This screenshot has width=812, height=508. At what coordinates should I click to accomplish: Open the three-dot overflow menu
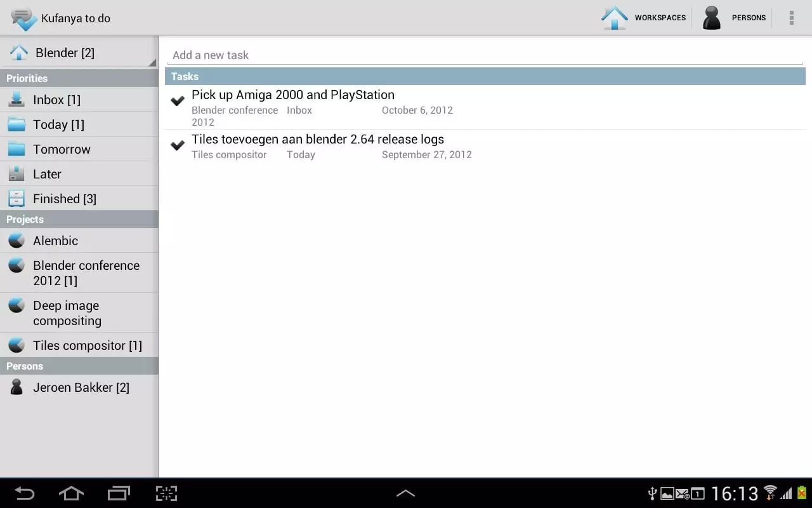791,18
